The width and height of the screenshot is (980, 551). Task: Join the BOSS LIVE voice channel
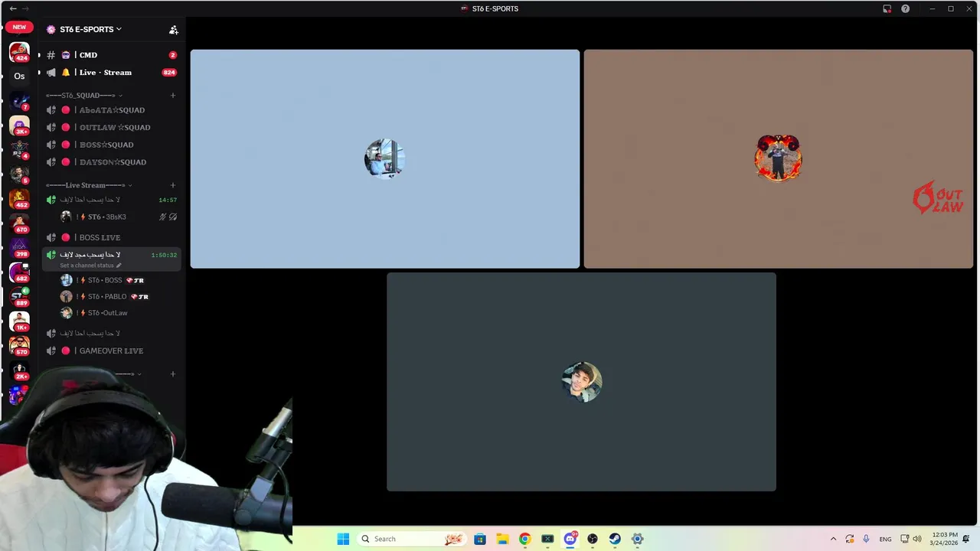[112, 237]
